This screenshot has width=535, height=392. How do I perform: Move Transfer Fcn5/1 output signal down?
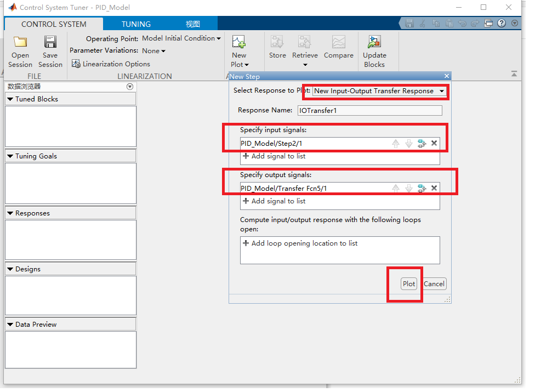point(409,188)
